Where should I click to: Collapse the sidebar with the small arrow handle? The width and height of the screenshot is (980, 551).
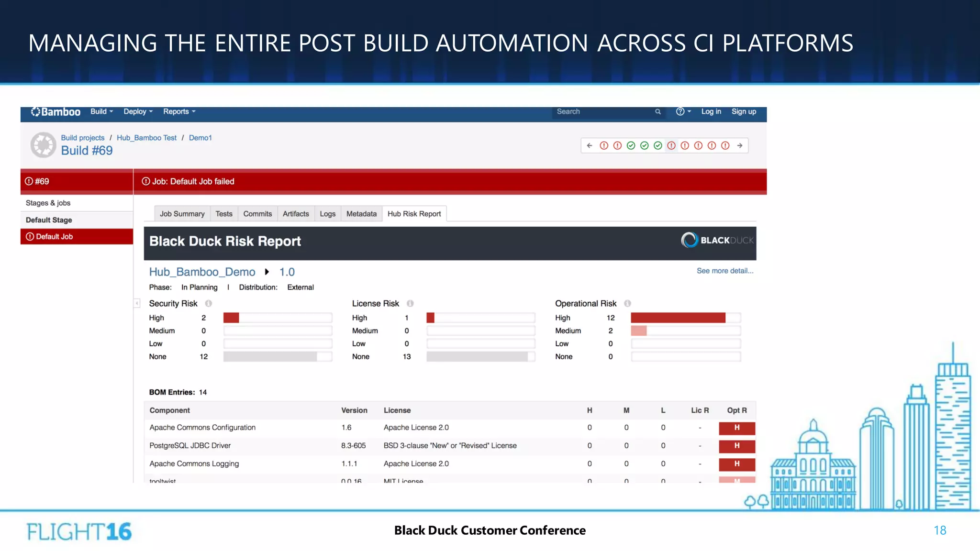point(137,303)
